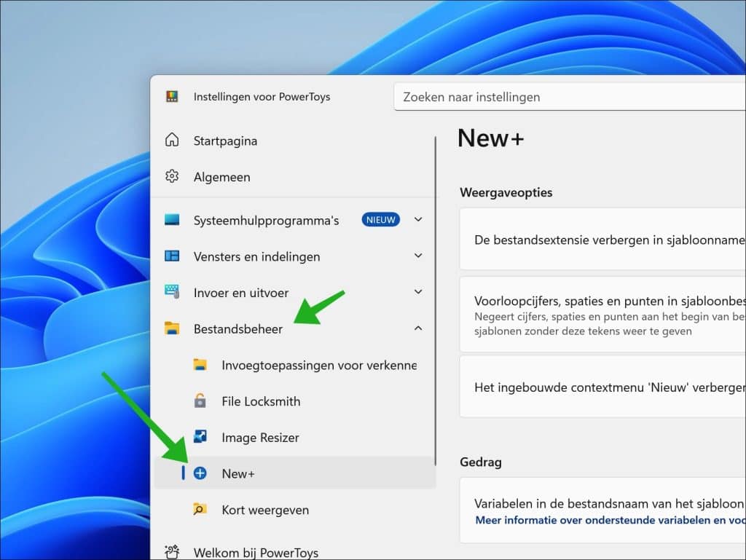Open File Locksmith settings
The width and height of the screenshot is (746, 560).
261,401
